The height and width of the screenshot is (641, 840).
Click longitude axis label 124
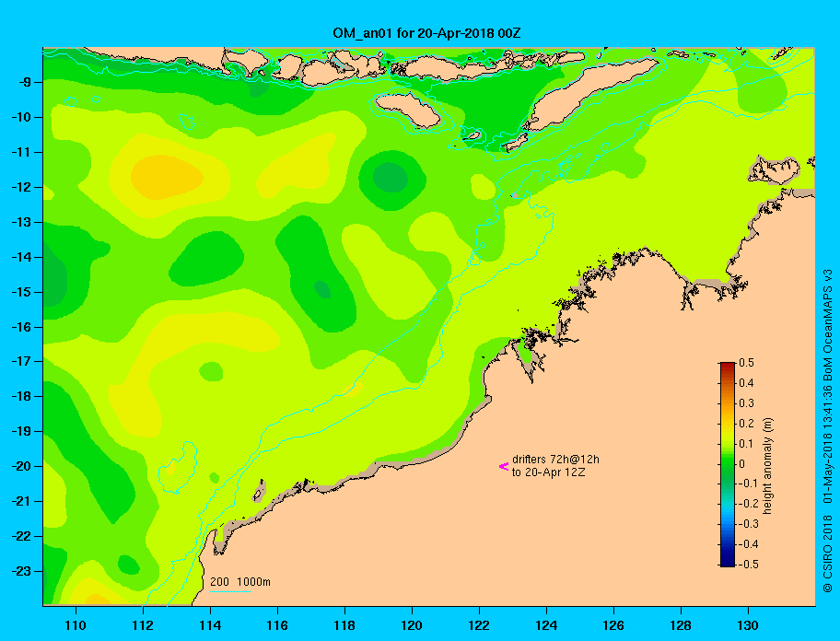click(546, 625)
